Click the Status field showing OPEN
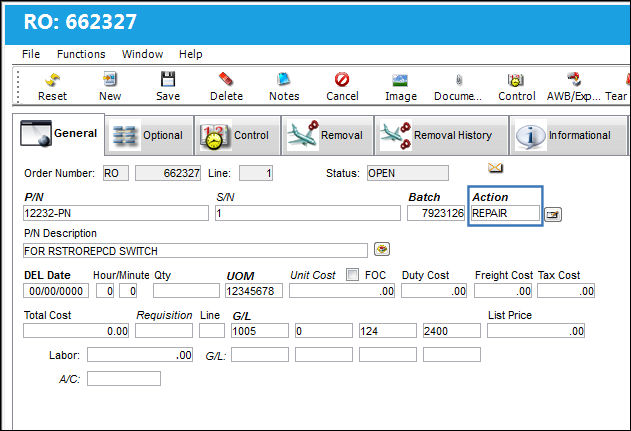The image size is (631, 431). pyautogui.click(x=408, y=173)
